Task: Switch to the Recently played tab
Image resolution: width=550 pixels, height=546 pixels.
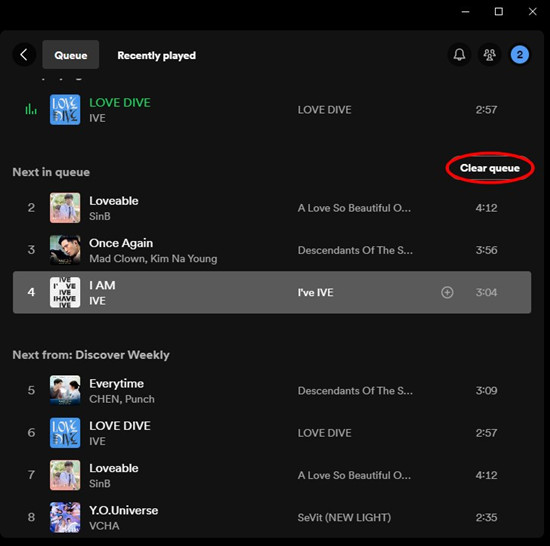Action: pyautogui.click(x=156, y=55)
